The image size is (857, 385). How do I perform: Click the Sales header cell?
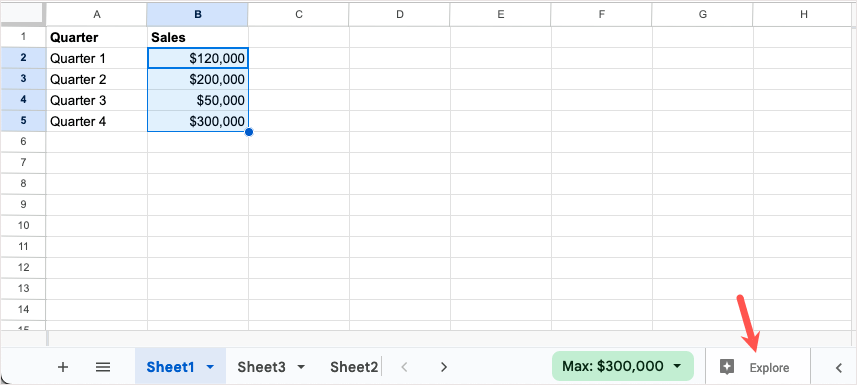coord(198,37)
